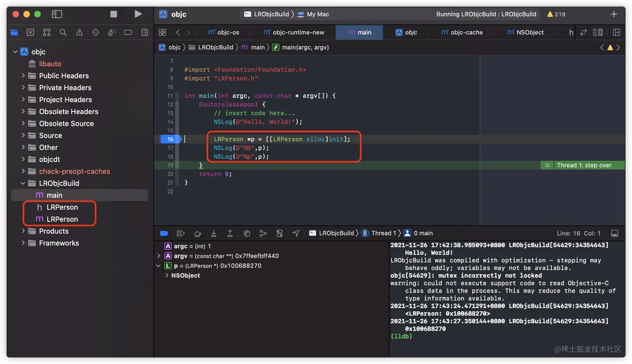Click the Step Over debug button

click(197, 233)
